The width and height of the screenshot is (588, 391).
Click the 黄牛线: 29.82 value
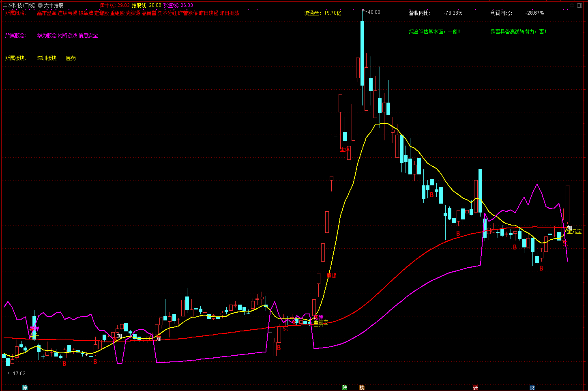[115, 6]
